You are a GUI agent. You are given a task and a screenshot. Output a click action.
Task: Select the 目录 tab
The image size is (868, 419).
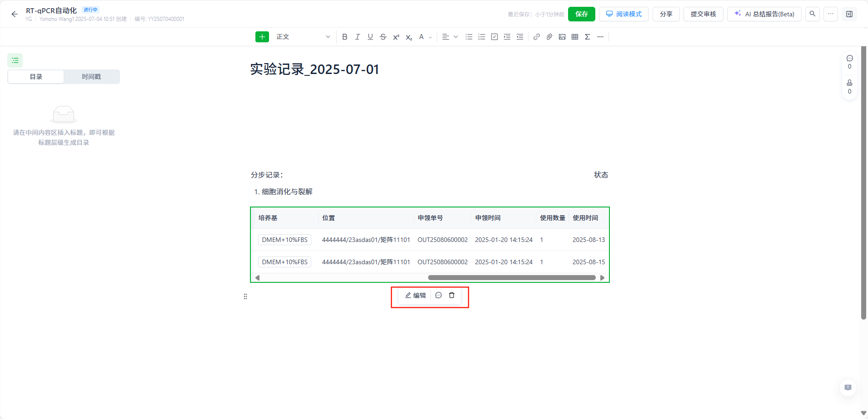point(36,77)
